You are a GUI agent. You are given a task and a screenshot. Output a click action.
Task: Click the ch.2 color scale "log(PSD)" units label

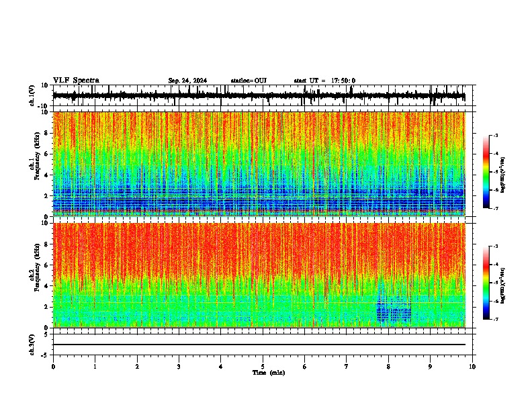click(503, 285)
